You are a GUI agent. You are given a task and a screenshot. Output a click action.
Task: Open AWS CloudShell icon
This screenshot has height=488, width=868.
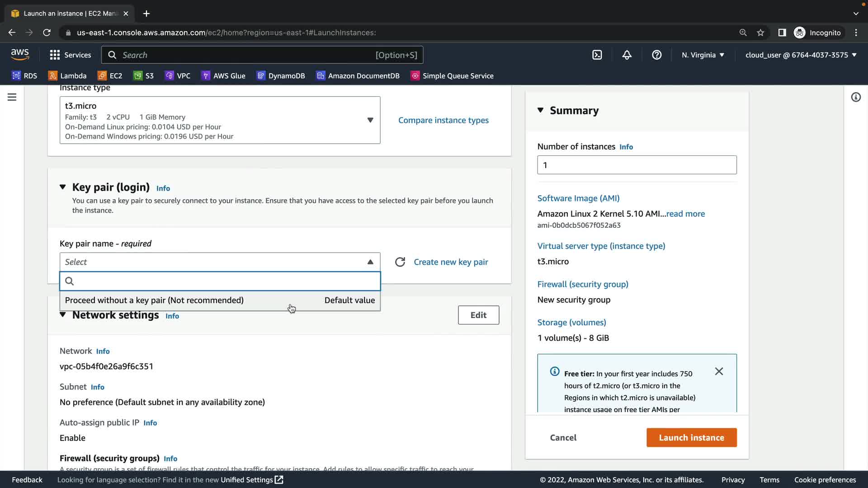[597, 55]
